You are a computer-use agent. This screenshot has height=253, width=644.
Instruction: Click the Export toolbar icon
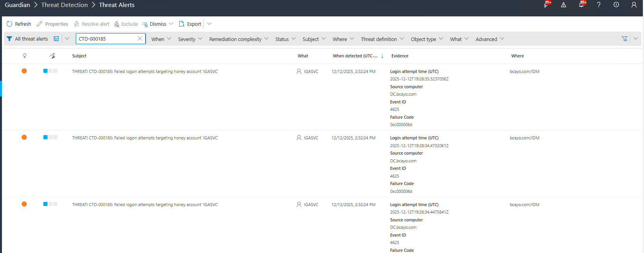pos(181,24)
